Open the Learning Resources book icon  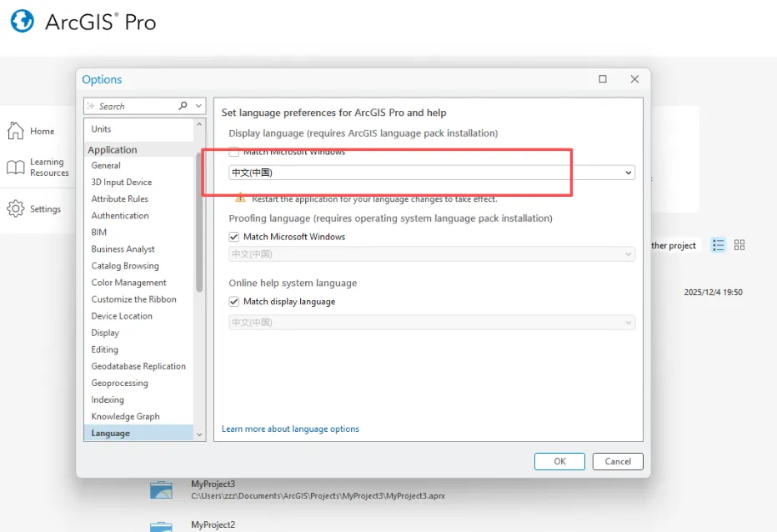click(x=15, y=167)
